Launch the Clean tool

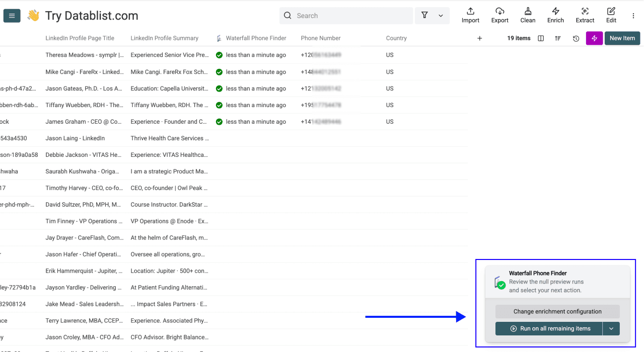(x=528, y=15)
